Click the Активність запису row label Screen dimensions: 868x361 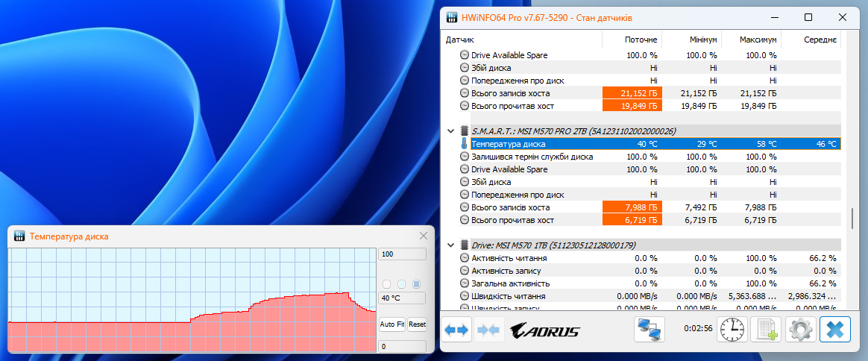[x=506, y=271]
